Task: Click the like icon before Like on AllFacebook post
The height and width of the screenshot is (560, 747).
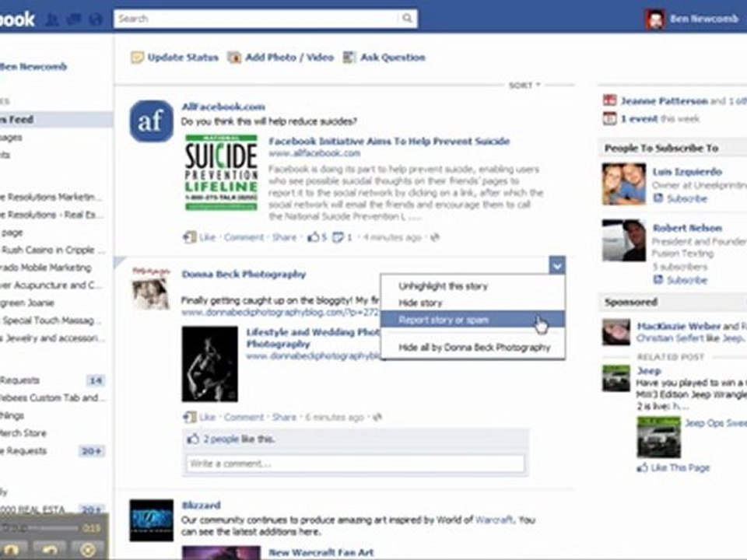Action: 190,236
